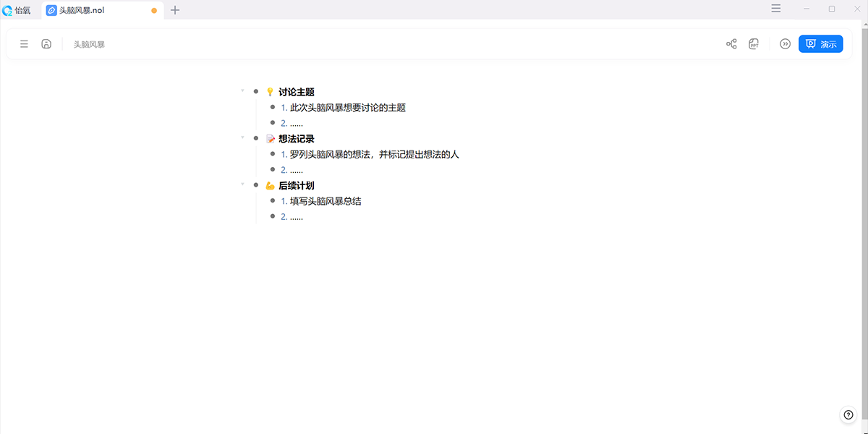
Task: Collapse the 后续计划 section
Action: (x=242, y=184)
